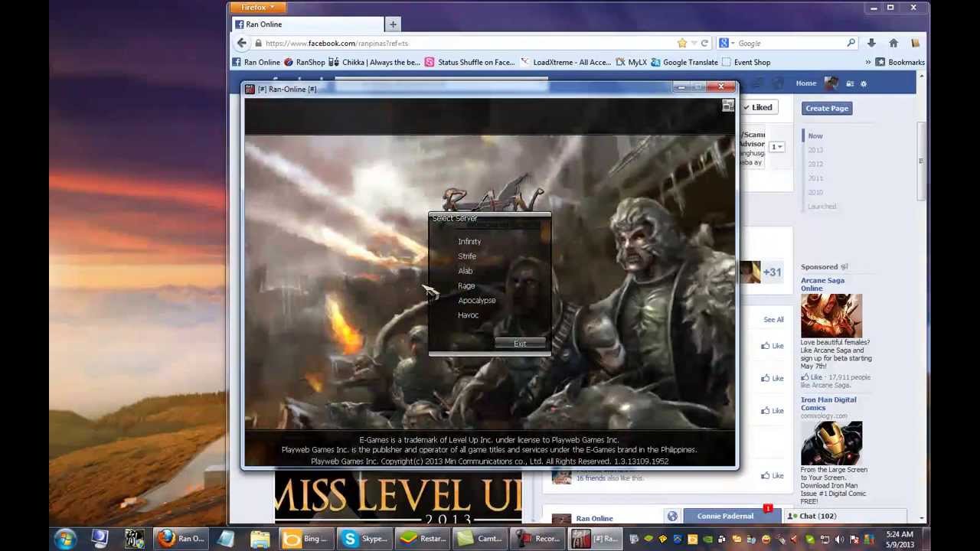Jump to 2013 in the timeline
Screen dimensions: 980x551
(815, 150)
